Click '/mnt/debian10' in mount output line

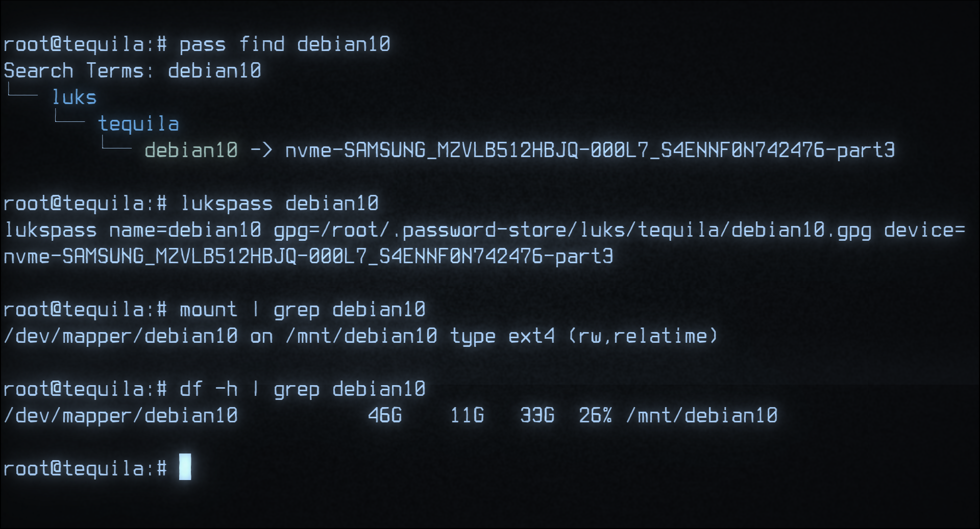[x=361, y=336]
